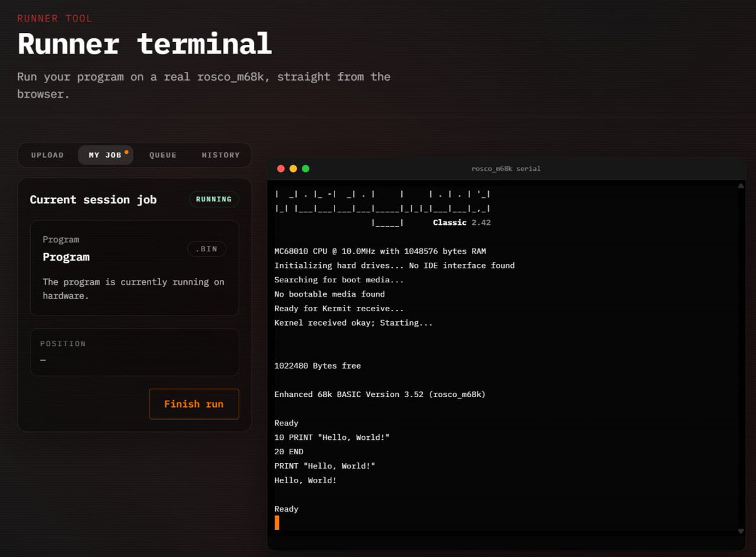756x557 pixels.
Task: Click the RUNNING status badge
Action: 214,199
